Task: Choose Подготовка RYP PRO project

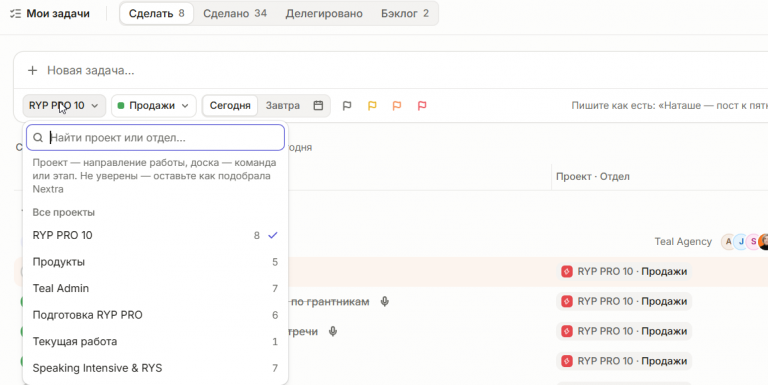Action: coord(155,314)
